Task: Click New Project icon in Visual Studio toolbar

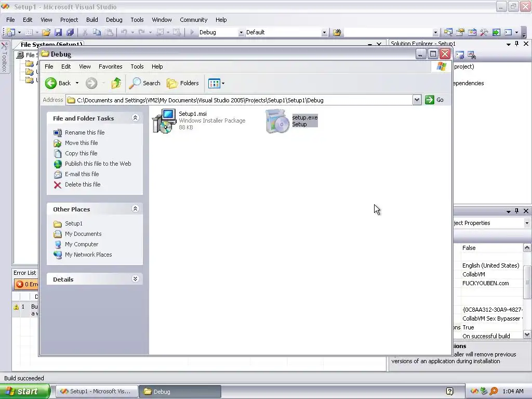Action: tap(11, 32)
